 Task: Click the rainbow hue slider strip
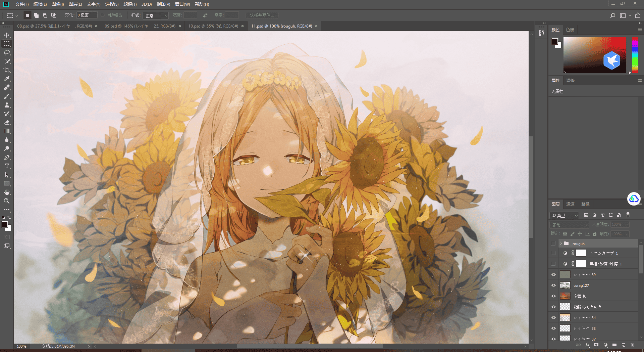coord(635,55)
